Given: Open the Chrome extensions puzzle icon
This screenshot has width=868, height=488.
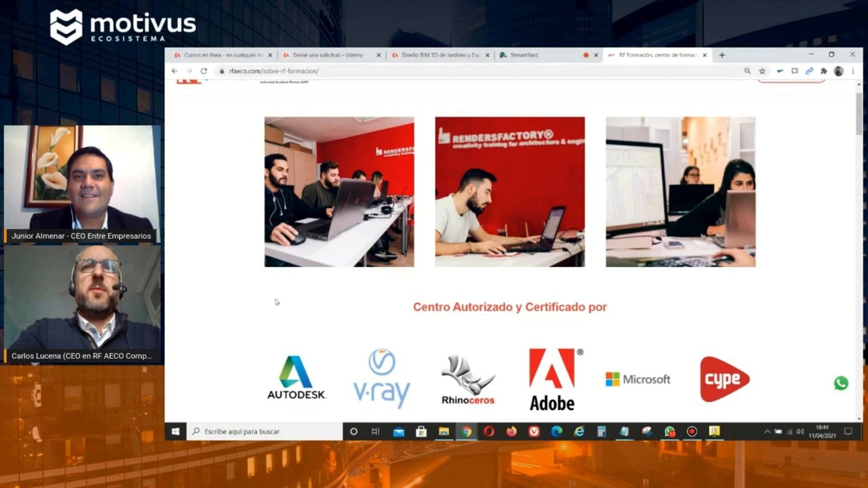Looking at the screenshot, I should point(824,71).
